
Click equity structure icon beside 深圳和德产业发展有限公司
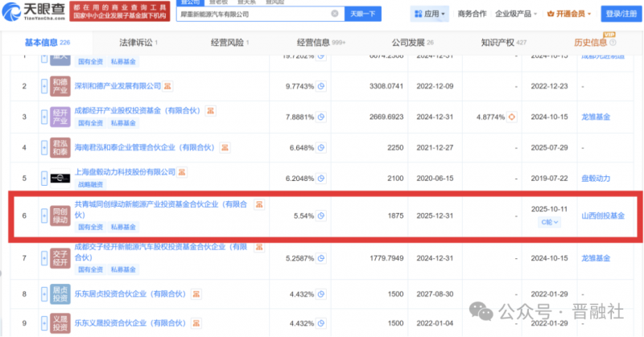click(x=167, y=86)
